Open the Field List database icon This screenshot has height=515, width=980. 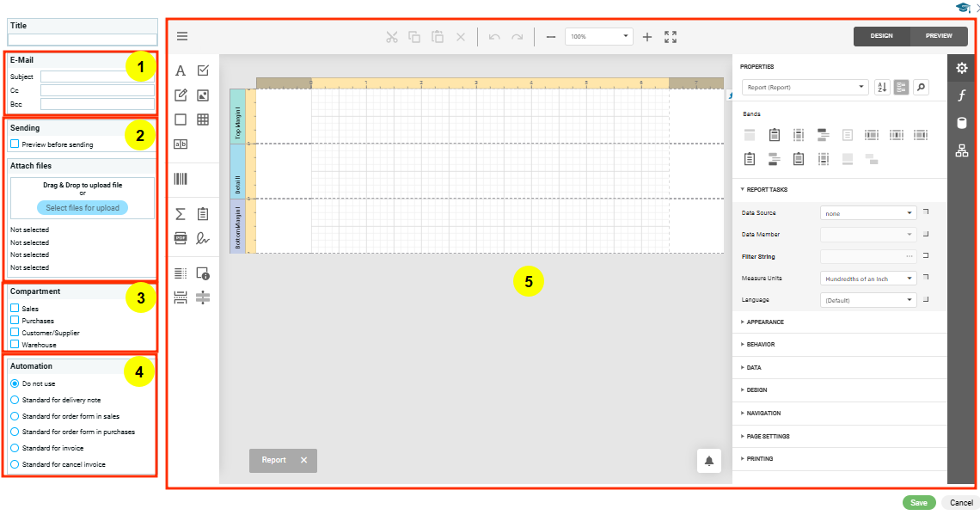click(x=962, y=123)
